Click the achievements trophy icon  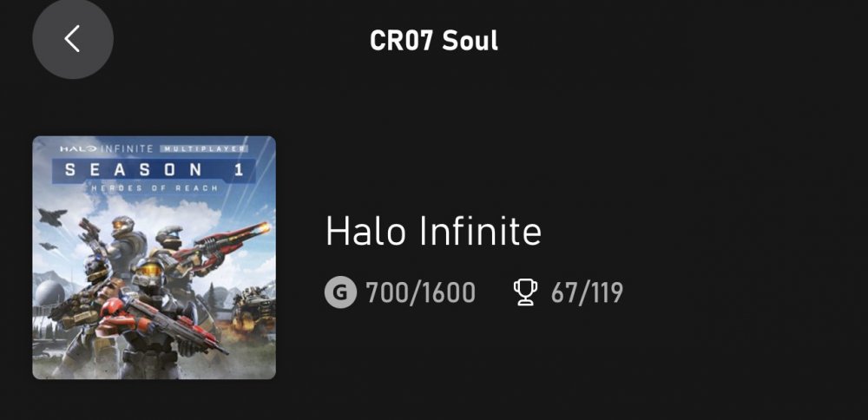(x=525, y=292)
